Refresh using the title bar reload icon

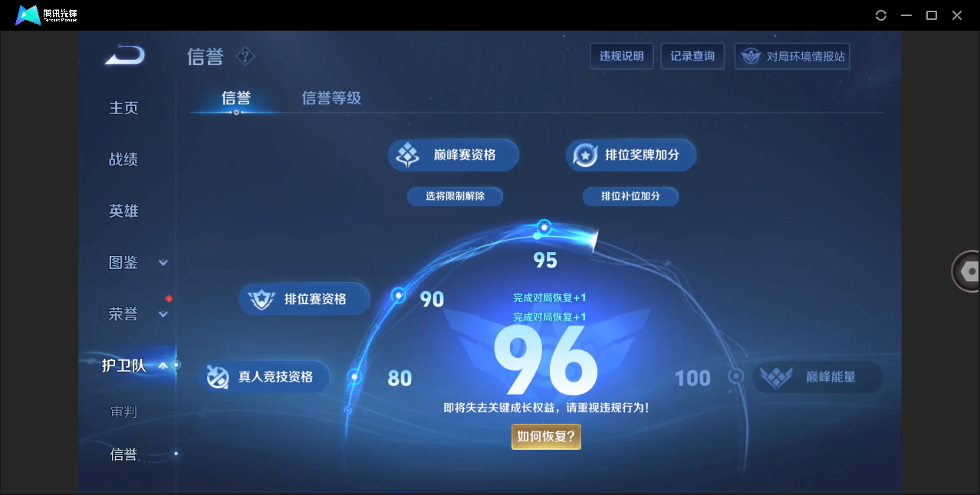pyautogui.click(x=881, y=15)
